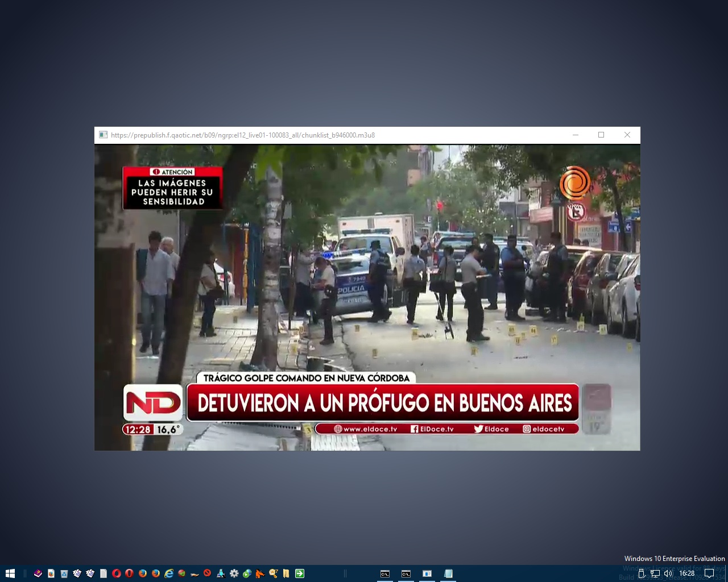This screenshot has height=582, width=728.
Task: Launch the purple books archive icon
Action: click(38, 573)
